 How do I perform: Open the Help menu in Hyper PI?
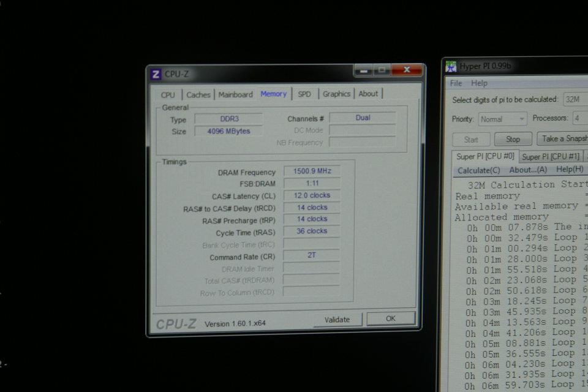tap(480, 83)
